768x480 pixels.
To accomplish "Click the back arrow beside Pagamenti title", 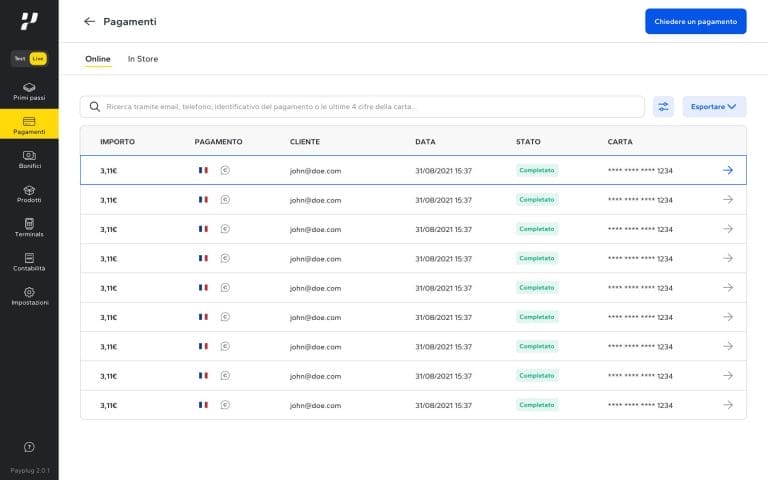I will coord(90,21).
